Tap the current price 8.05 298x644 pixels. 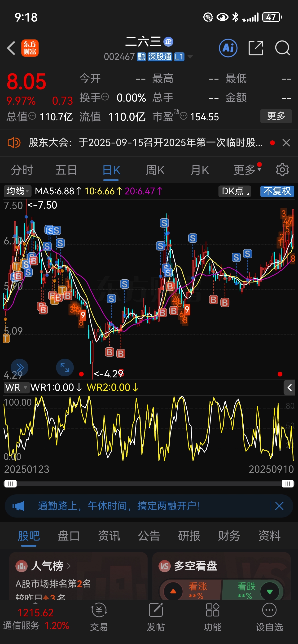point(26,81)
